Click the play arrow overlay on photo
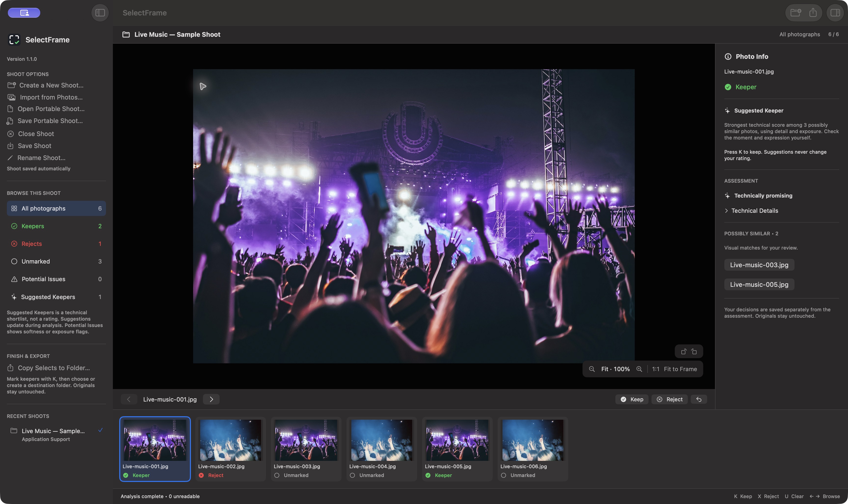This screenshot has height=504, width=848. click(203, 86)
